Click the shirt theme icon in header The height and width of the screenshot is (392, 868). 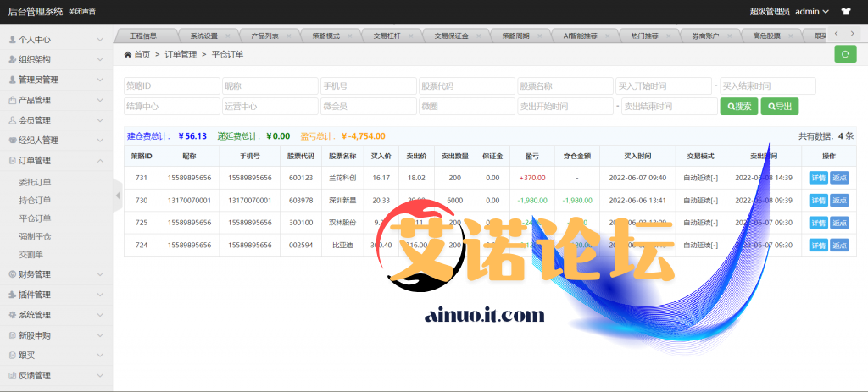click(x=845, y=11)
